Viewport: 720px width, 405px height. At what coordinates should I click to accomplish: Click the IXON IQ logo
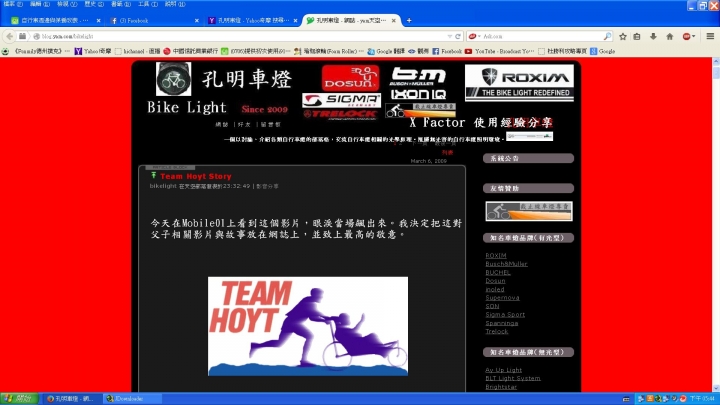[418, 95]
